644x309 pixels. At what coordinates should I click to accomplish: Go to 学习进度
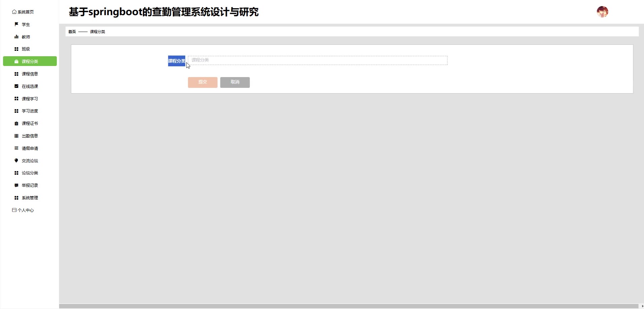point(30,111)
